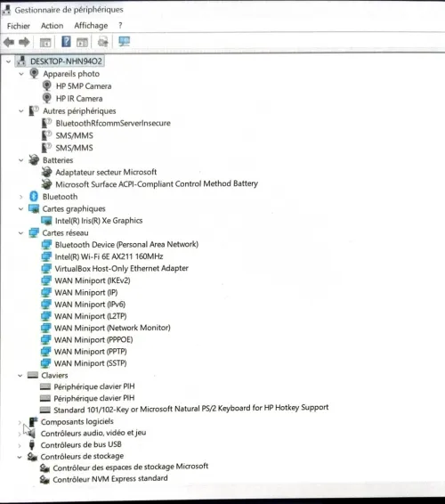445x504 pixels.
Task: Select the Intel(R) Iris(R) Xe Graphics device icon
Action: pos(46,221)
